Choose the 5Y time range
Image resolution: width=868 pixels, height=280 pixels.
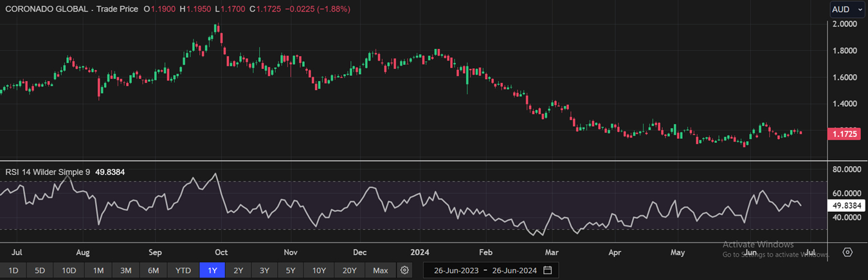pyautogui.click(x=291, y=270)
